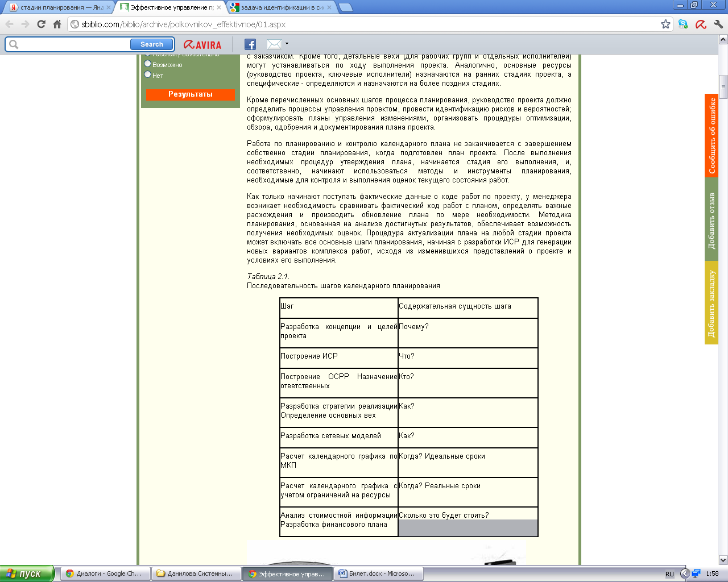Close the 'стадии планирования' tab
This screenshot has height=582, width=728.
(109, 7)
